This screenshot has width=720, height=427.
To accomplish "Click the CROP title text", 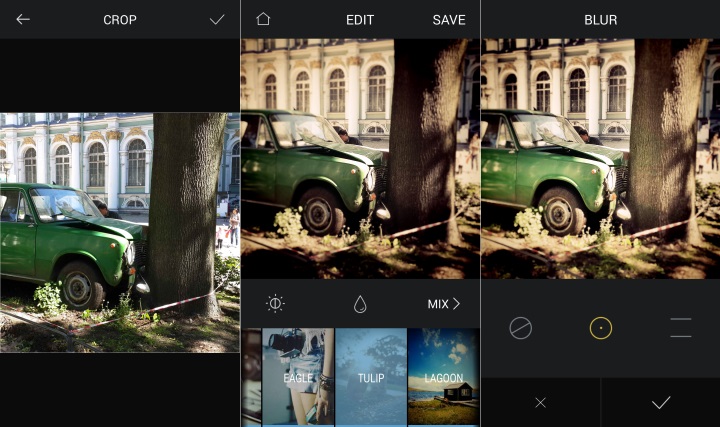I will (120, 20).
